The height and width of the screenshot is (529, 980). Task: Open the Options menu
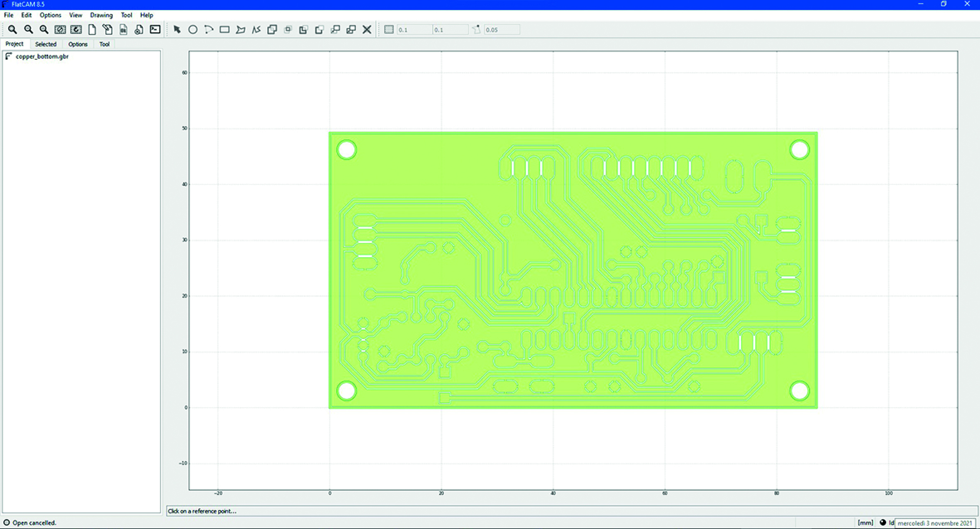click(50, 15)
